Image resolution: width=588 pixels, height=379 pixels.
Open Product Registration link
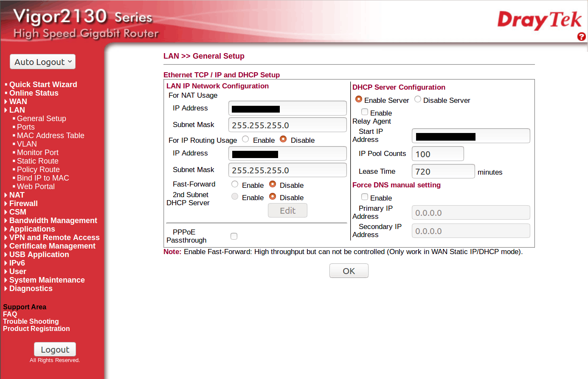[37, 329]
